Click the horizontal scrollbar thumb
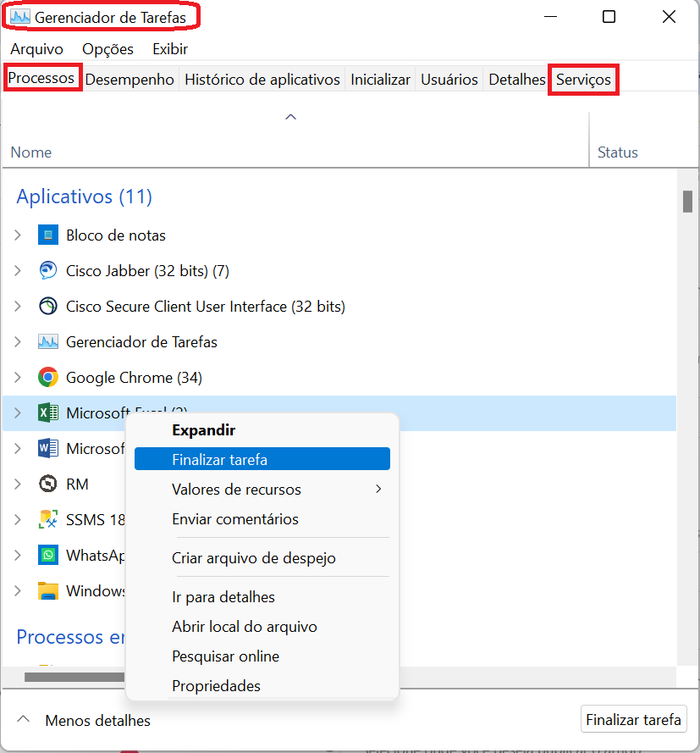Viewport: 700px width, 753px height. 74,677
